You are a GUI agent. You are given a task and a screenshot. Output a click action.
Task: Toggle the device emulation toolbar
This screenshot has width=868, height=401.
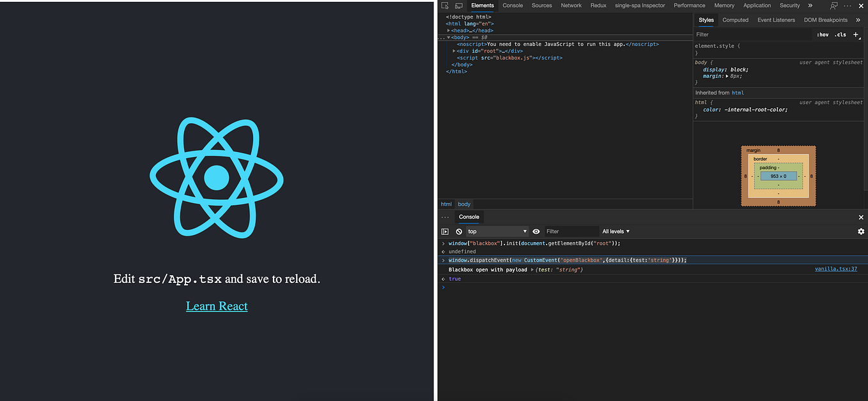pos(458,5)
